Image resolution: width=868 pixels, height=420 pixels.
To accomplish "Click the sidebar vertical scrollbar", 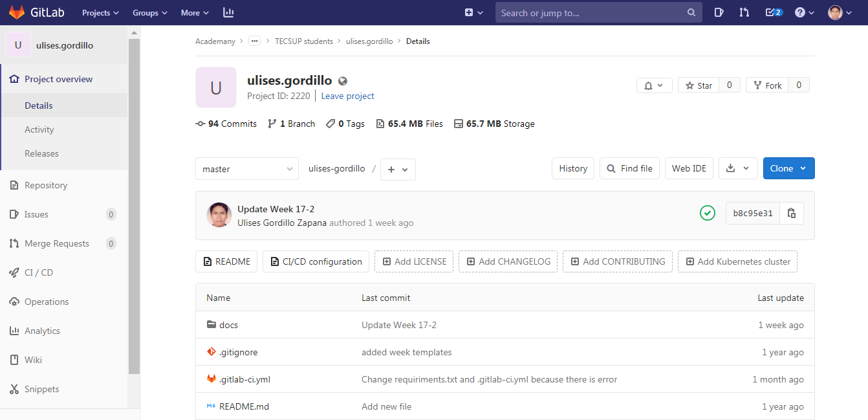I will (x=134, y=206).
